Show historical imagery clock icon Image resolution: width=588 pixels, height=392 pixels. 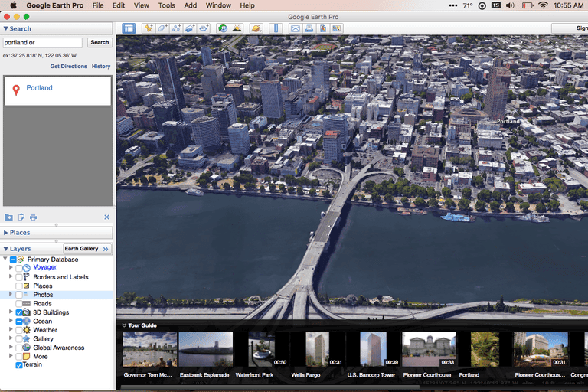223,28
